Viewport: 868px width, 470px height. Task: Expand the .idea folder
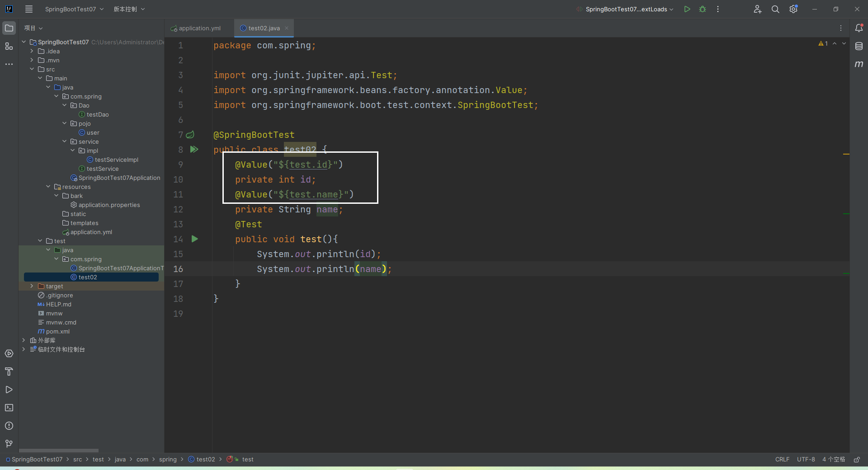coord(32,51)
